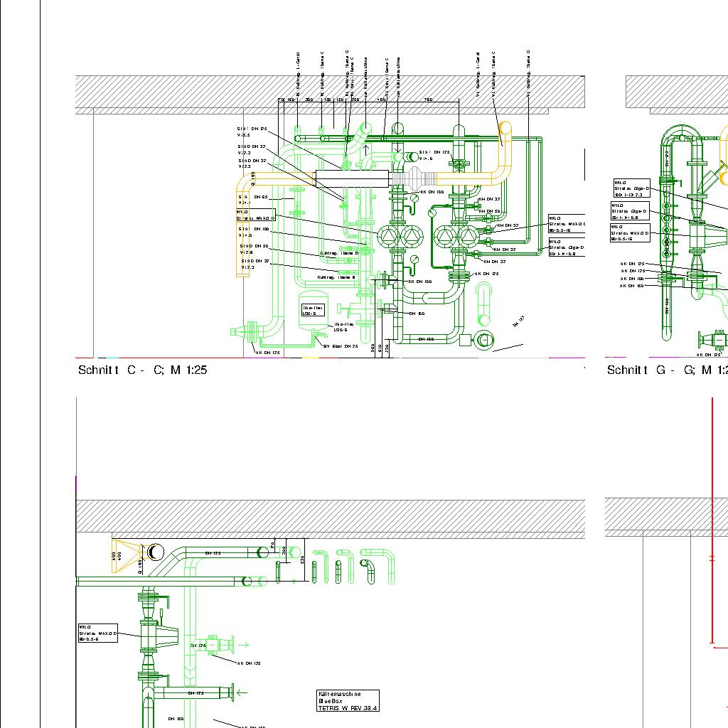Click the unboxed 'Iko-flex LOS-E' label beside vessel
The width and height of the screenshot is (728, 728).
344,327
